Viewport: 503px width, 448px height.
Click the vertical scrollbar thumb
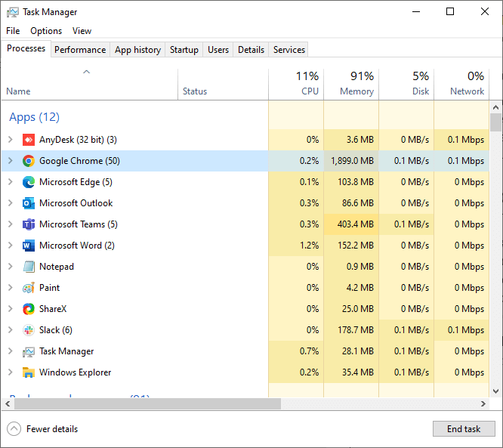pyautogui.click(x=495, y=122)
